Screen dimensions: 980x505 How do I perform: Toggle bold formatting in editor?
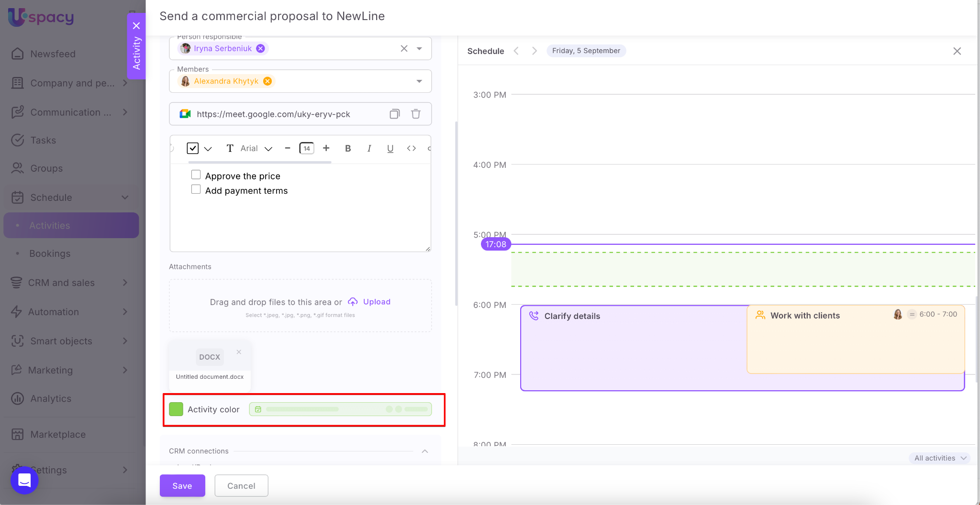348,148
